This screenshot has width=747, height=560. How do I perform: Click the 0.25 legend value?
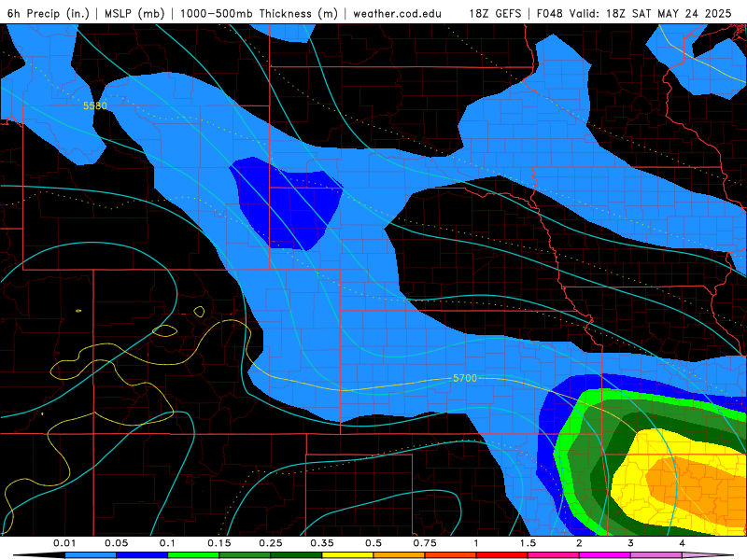[271, 543]
